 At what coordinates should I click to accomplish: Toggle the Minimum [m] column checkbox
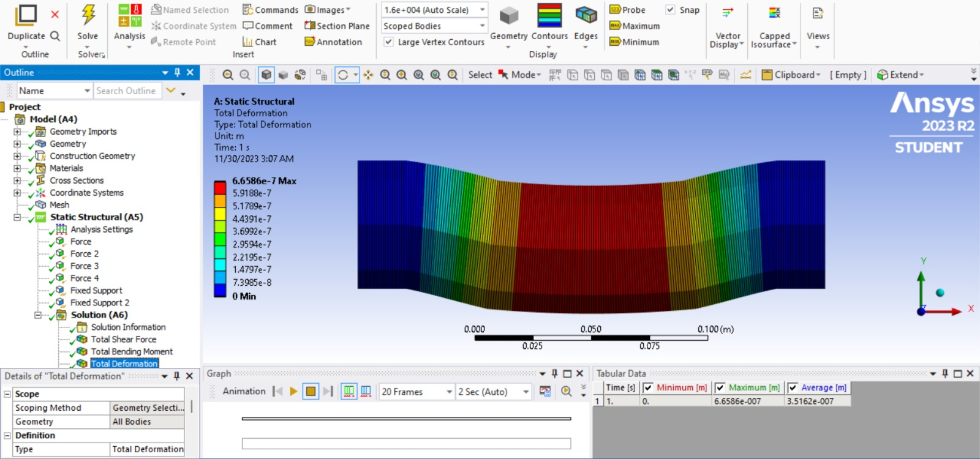tap(647, 387)
